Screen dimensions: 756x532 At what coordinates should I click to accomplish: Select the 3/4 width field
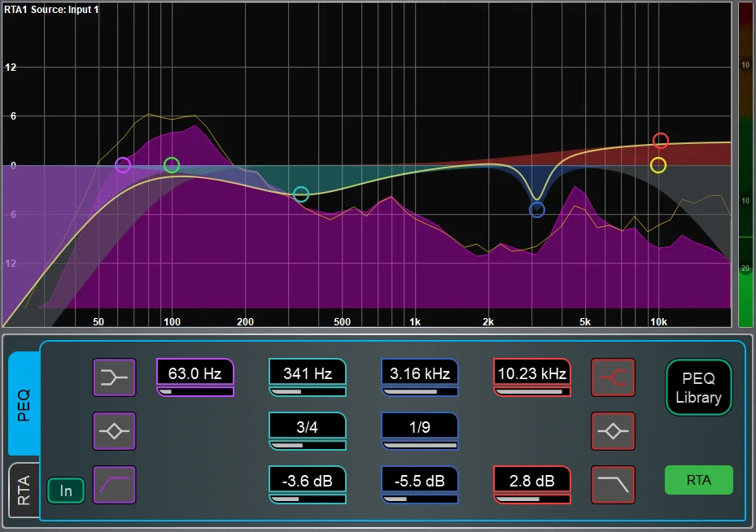point(308,431)
